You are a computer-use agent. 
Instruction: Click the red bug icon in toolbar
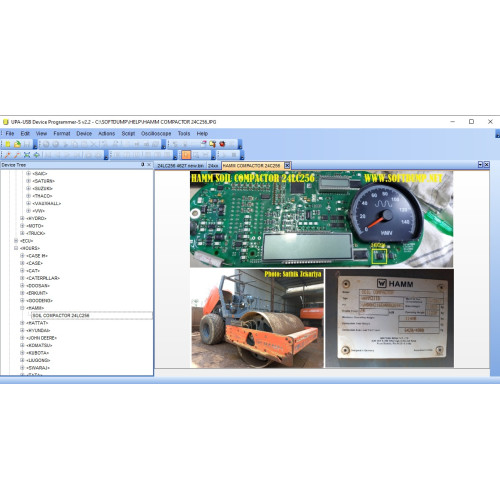coord(222,144)
